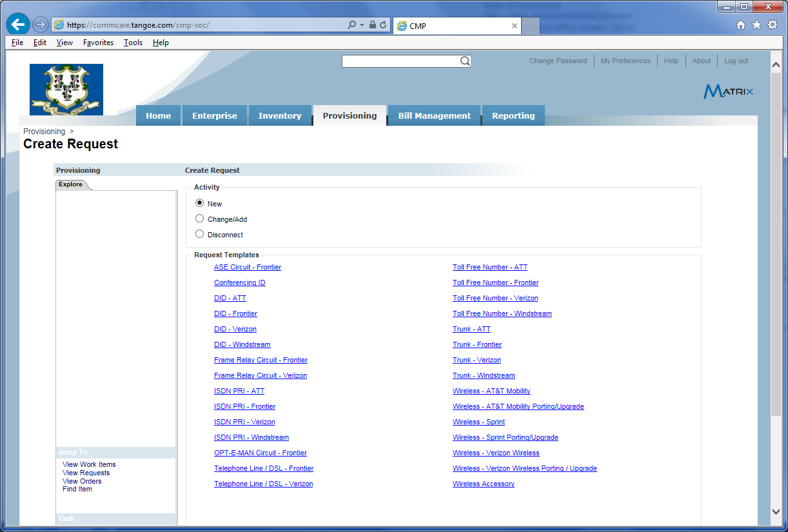Open the Favorites menu in menu bar

pos(98,43)
